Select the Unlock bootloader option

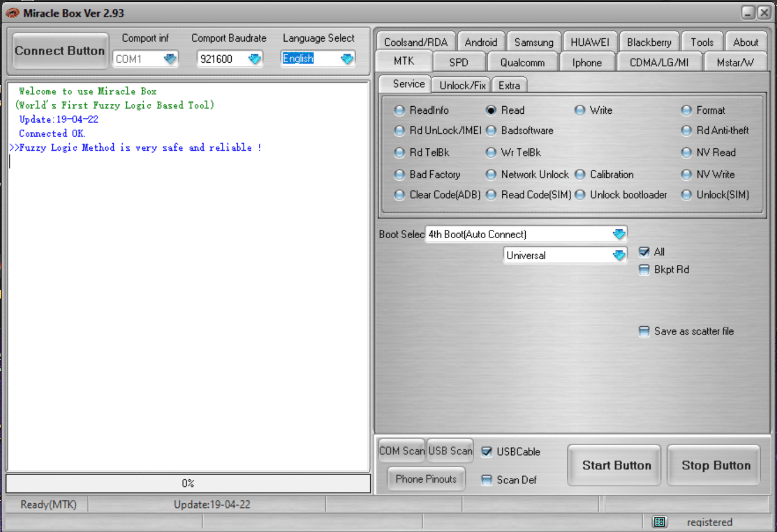[580, 195]
